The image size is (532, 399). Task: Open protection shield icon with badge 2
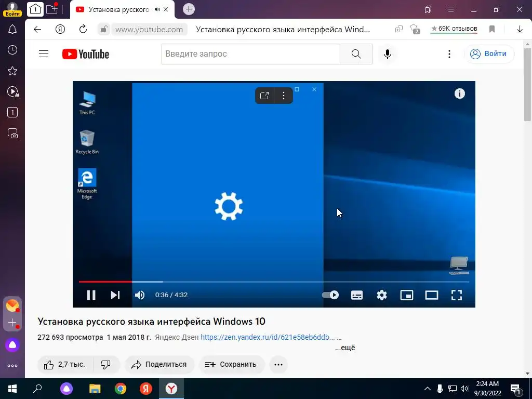point(415,29)
